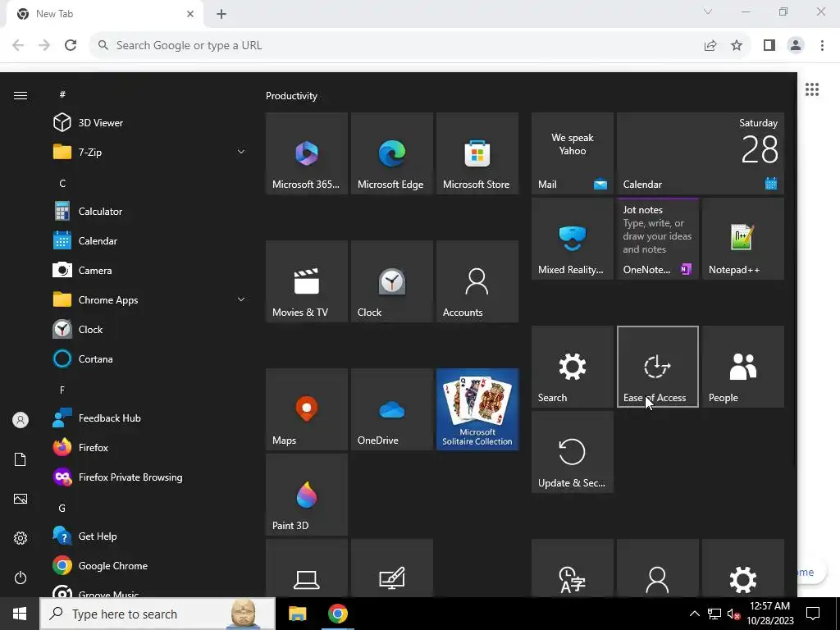Expand the Start menu hamburger button
The height and width of the screenshot is (630, 840).
pos(21,95)
